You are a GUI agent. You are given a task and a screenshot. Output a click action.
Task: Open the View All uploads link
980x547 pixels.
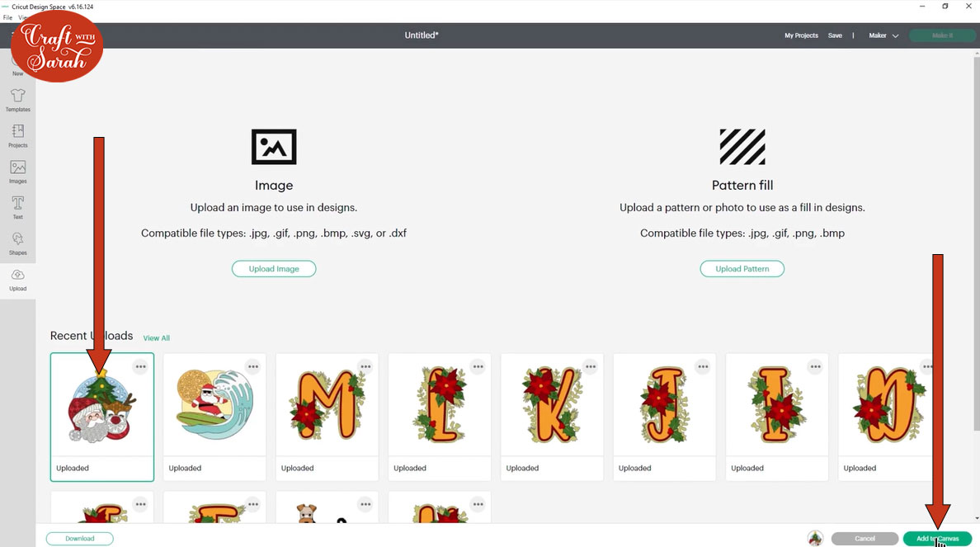point(156,338)
